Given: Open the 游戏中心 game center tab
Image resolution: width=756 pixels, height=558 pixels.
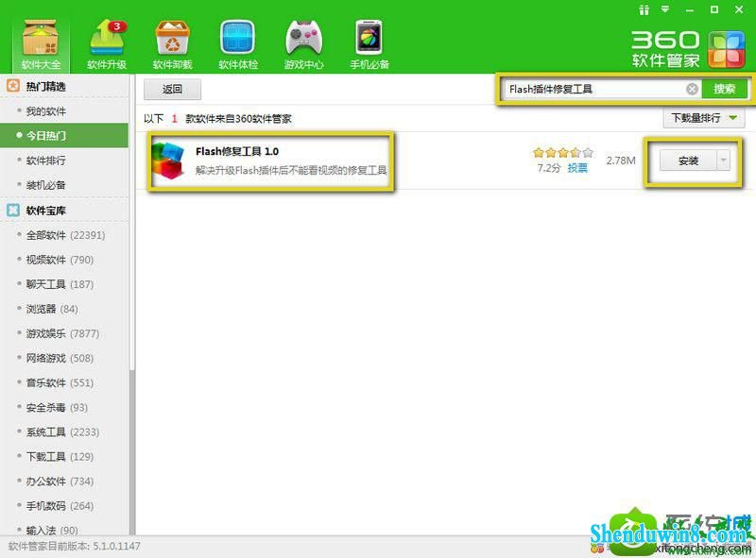Looking at the screenshot, I should click(303, 44).
